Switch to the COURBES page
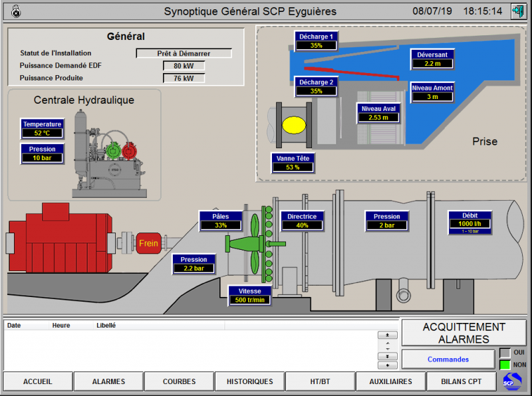Screen dimensions: 532x396 179,381
